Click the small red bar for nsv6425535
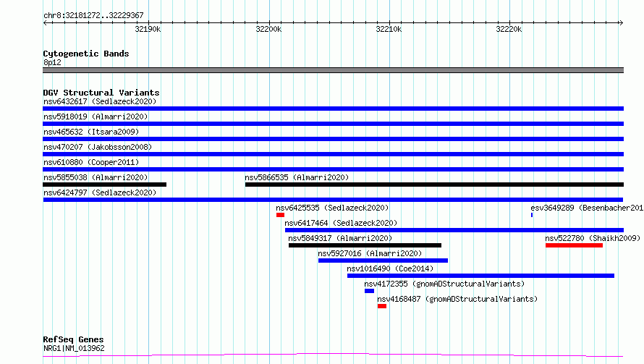 [280, 215]
